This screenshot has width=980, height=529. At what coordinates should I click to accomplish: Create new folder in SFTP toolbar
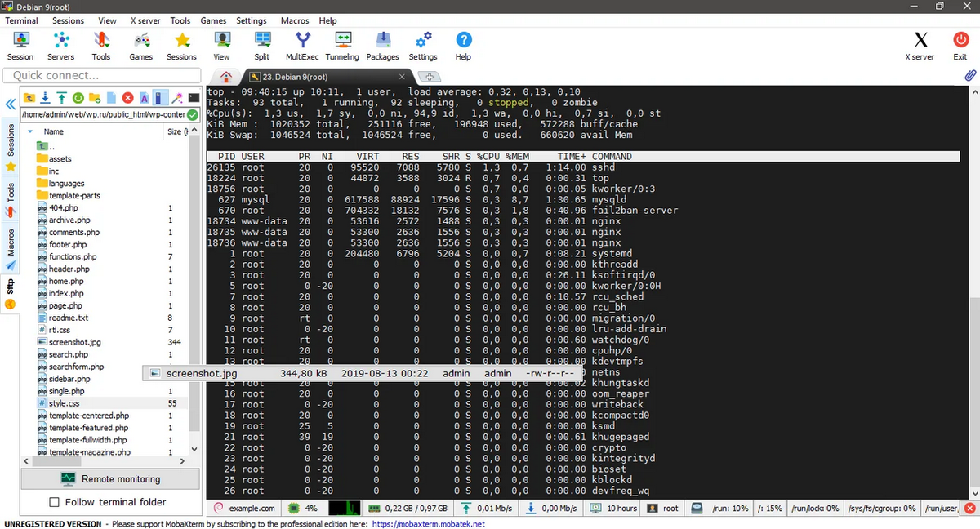[x=95, y=97]
